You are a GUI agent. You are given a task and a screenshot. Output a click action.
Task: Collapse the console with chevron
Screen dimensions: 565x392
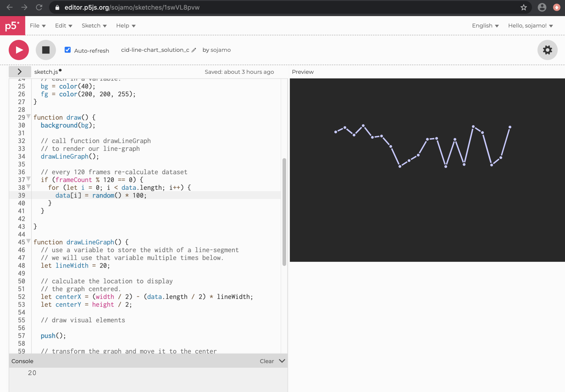(282, 361)
